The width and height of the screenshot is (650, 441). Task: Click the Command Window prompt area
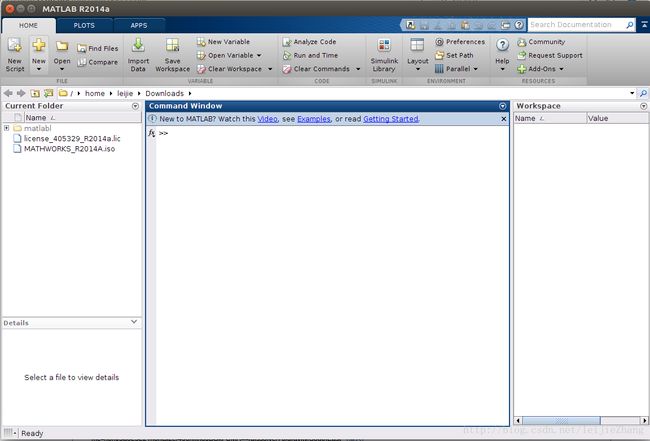332,133
